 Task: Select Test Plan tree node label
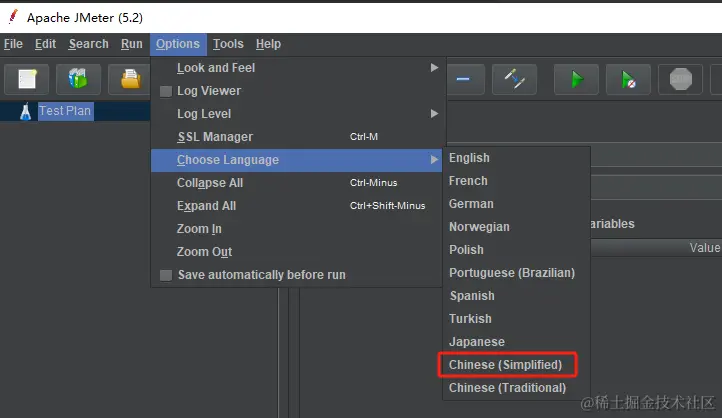(x=65, y=111)
